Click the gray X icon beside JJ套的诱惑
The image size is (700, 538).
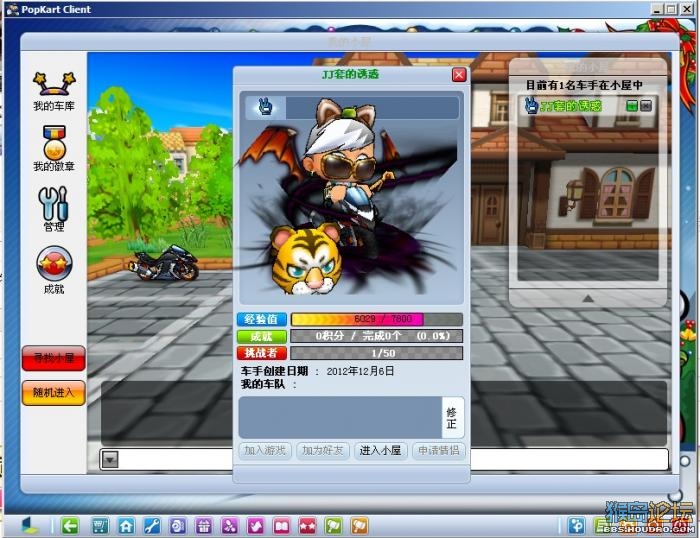(646, 106)
